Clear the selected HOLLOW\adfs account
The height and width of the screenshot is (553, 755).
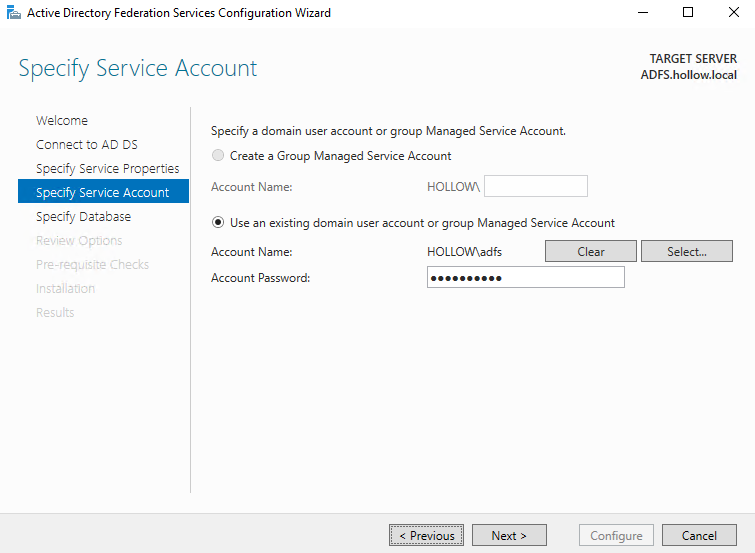click(590, 252)
